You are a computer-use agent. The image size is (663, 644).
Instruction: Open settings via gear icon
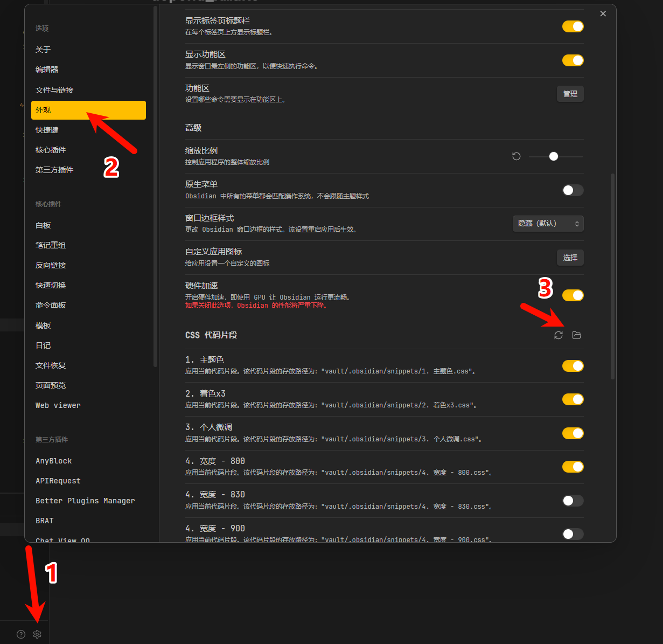37,634
